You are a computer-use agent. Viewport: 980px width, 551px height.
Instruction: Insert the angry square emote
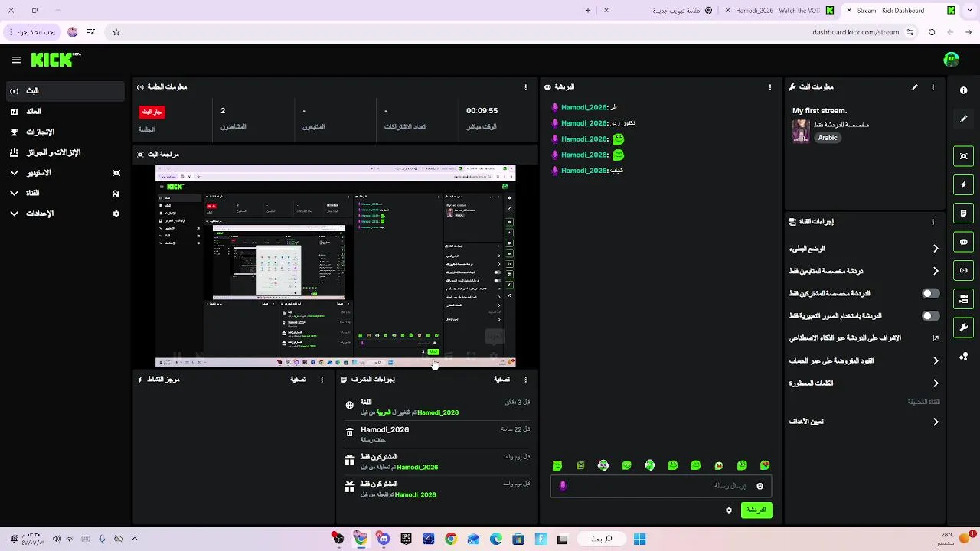click(580, 465)
